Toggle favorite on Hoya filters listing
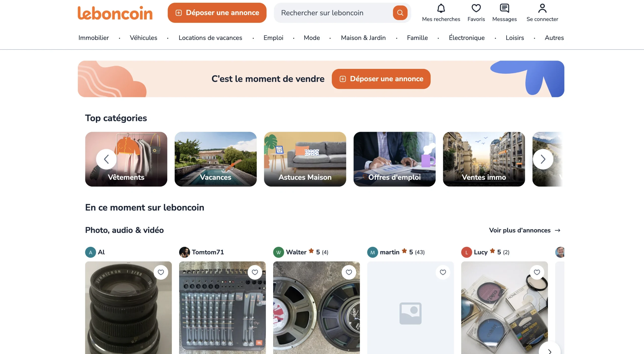Image resolution: width=644 pixels, height=354 pixels. point(537,272)
